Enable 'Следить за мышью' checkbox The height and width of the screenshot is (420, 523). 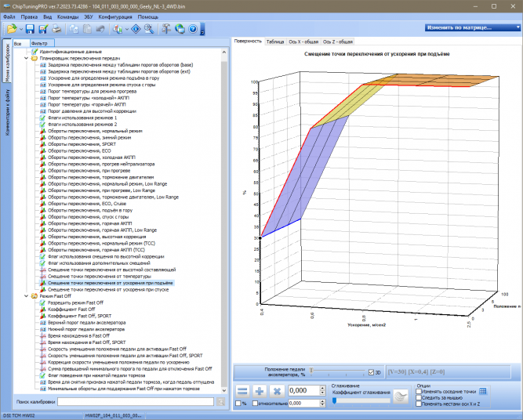tap(419, 397)
